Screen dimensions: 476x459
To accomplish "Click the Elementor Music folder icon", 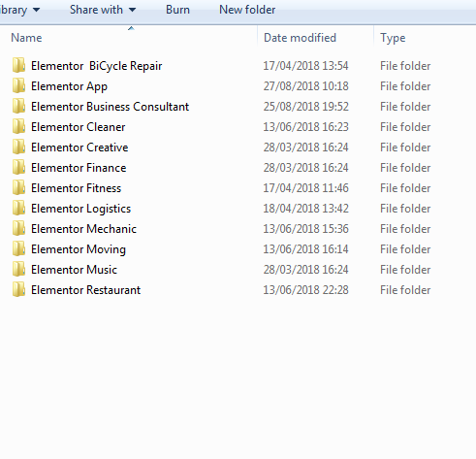I will coord(18,269).
